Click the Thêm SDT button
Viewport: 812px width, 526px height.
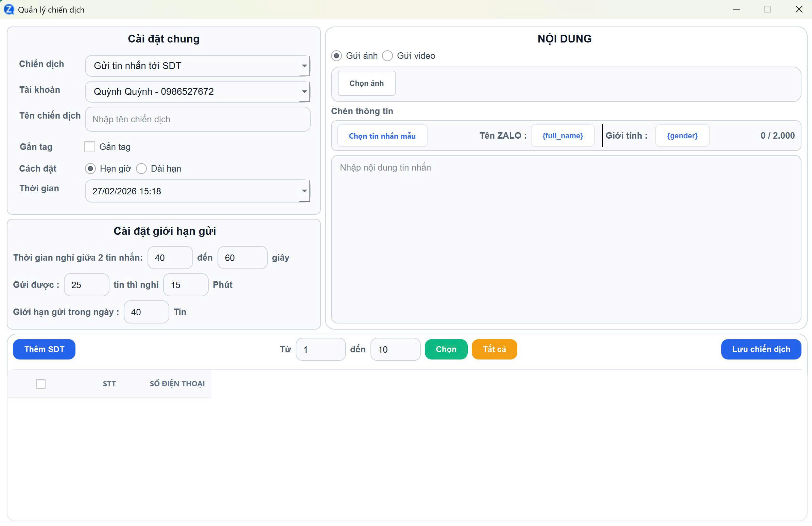pos(44,349)
